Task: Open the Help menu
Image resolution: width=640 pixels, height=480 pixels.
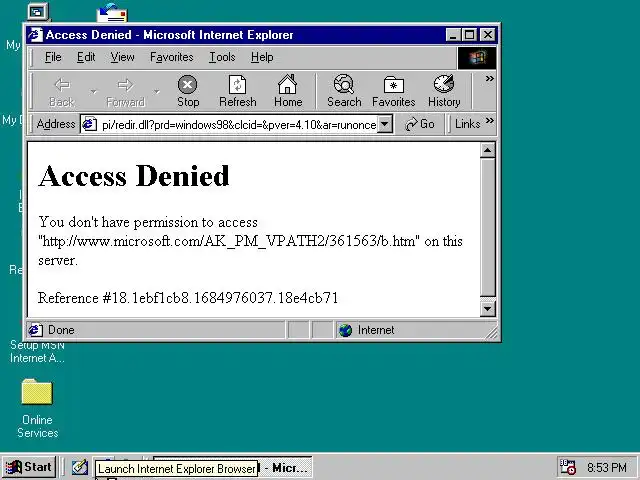Action: coord(262,57)
